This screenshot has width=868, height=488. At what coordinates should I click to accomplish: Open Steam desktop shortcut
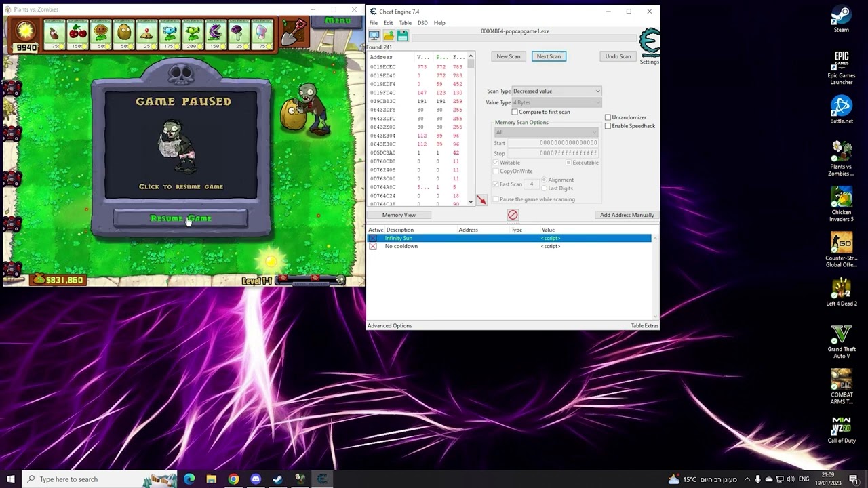coord(842,20)
